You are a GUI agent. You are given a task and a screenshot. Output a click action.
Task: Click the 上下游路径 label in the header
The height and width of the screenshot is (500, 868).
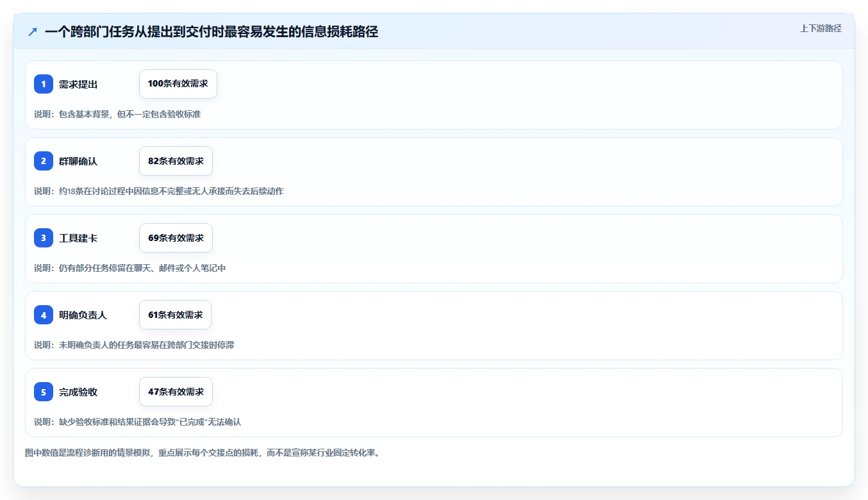coord(821,28)
